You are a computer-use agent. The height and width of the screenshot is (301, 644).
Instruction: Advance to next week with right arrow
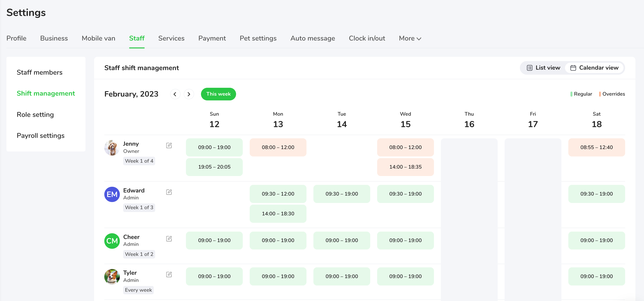point(189,94)
